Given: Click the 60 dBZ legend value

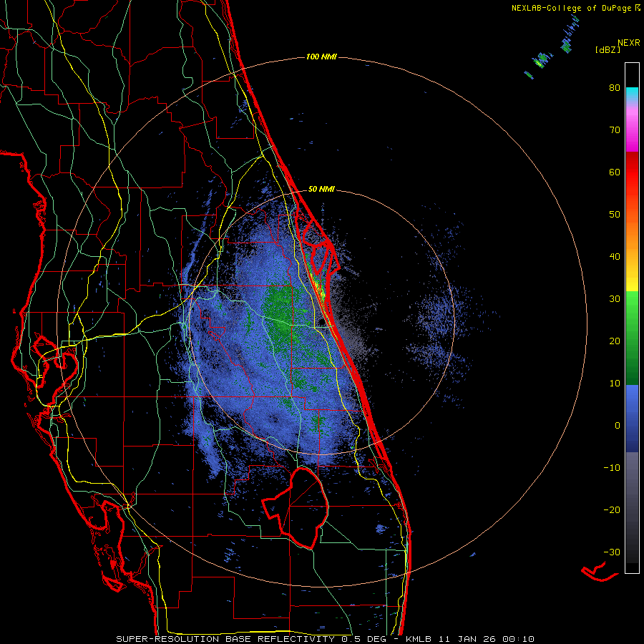Looking at the screenshot, I should pyautogui.click(x=615, y=172).
